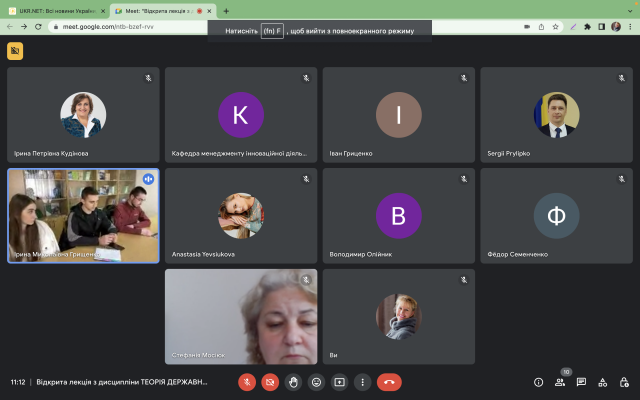Click yellow camera-off indicator at top left
Viewport: 640px width, 400px height.
coord(15,51)
